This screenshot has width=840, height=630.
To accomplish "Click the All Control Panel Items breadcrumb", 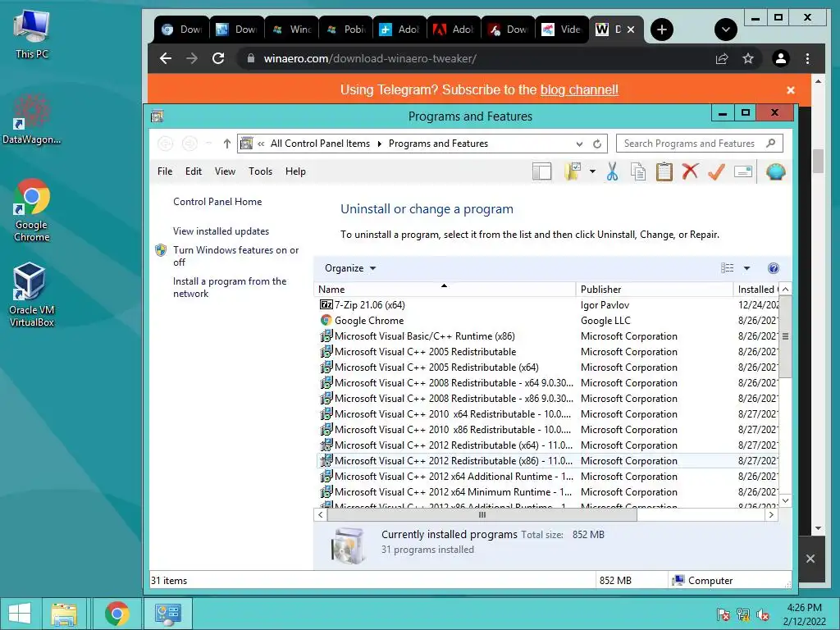I will (321, 144).
